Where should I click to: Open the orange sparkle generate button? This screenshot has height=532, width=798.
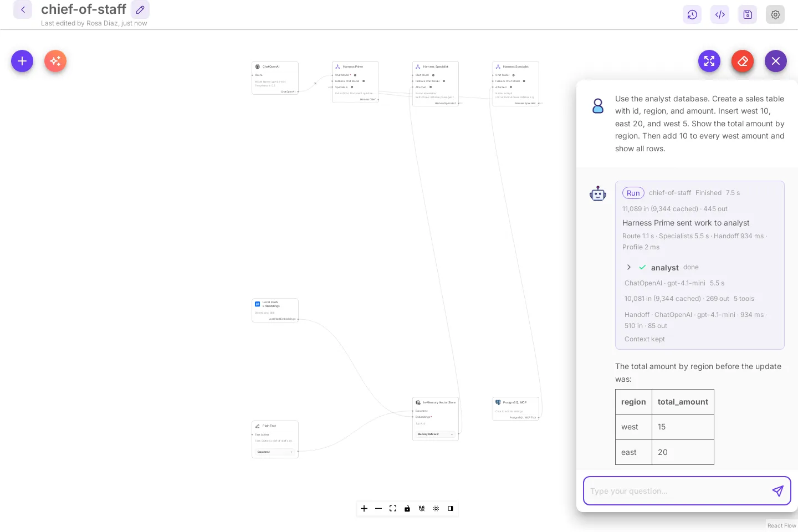point(55,61)
